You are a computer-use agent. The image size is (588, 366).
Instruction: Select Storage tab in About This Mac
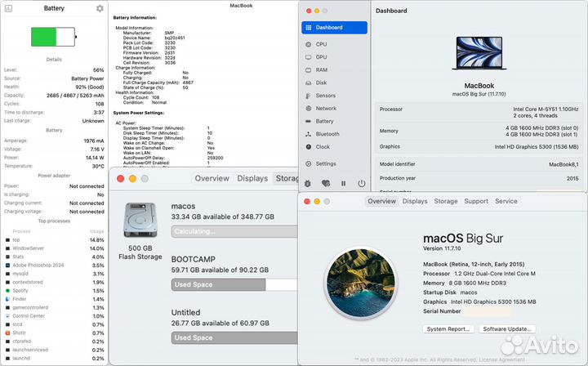(x=446, y=201)
